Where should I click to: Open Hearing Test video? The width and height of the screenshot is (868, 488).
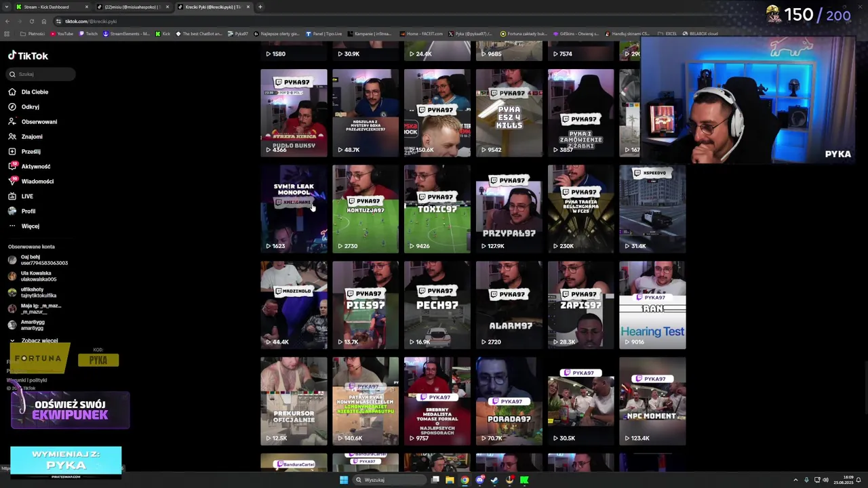point(652,305)
